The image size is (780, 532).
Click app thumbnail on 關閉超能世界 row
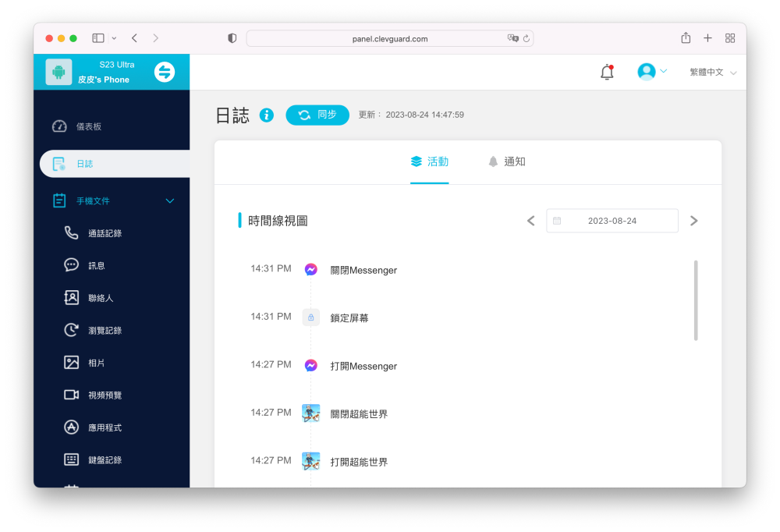311,413
